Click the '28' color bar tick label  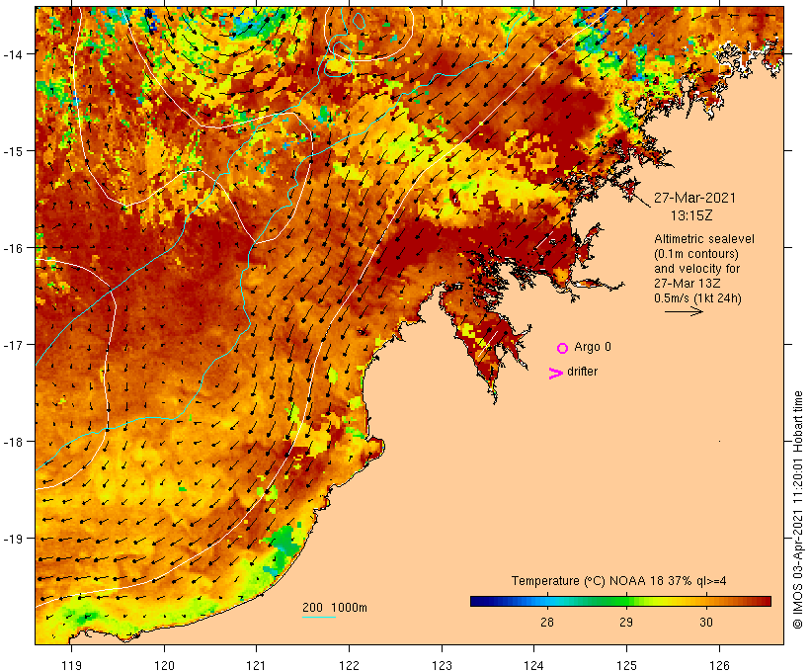coord(547,623)
